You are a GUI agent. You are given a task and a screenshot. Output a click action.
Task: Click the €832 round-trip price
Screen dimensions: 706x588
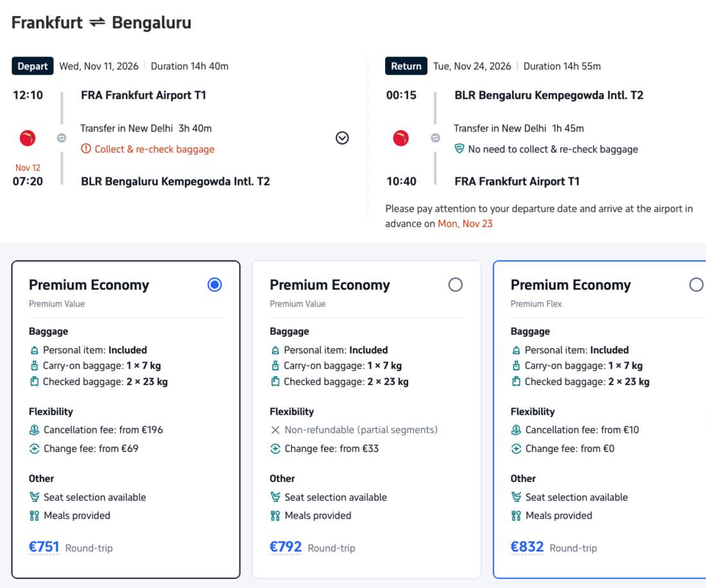527,547
